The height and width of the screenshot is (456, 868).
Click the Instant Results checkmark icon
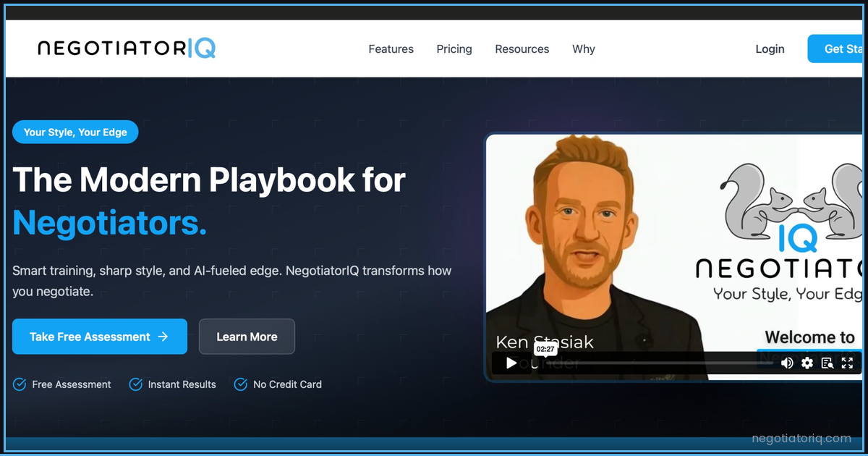tap(135, 384)
